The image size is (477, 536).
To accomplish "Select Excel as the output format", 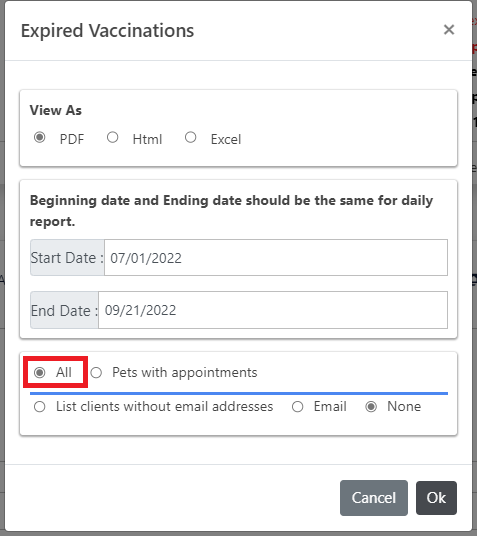I will (x=190, y=137).
